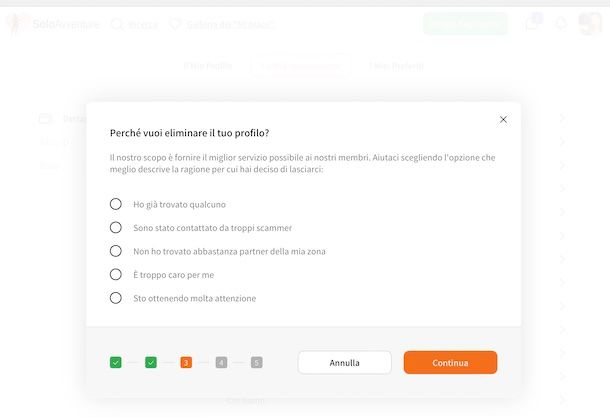Click the orange Continua button

450,363
